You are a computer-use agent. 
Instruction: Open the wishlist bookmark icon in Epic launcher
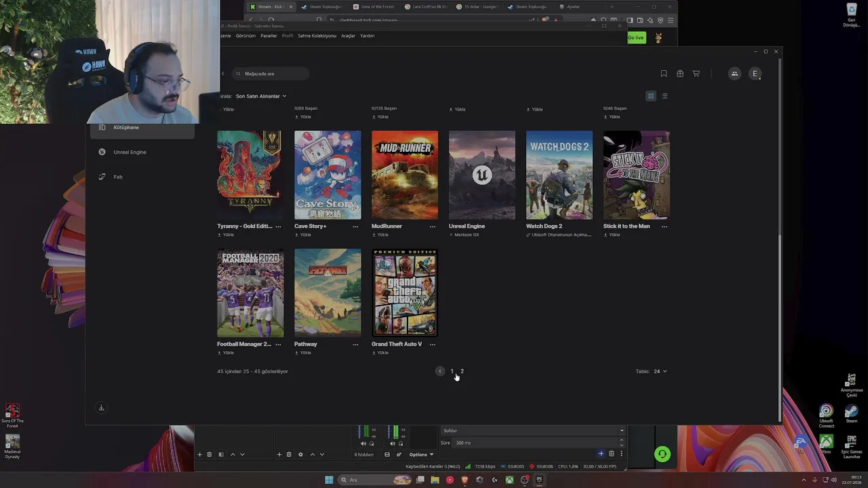(x=663, y=74)
